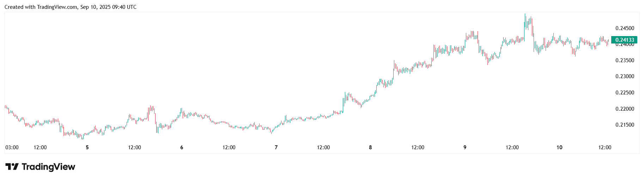Click date marker 8 on time axis
The image size is (644, 180).
[370, 147]
